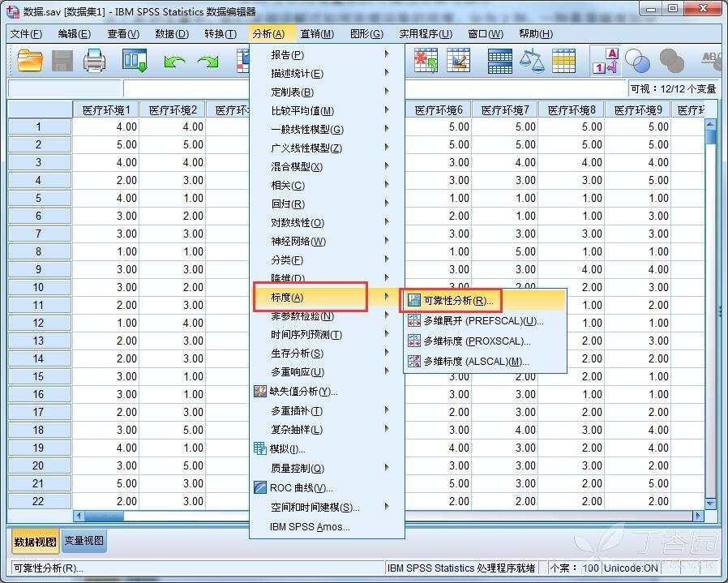728x583 pixels.
Task: Click the Split file grid icon
Action: pos(500,61)
